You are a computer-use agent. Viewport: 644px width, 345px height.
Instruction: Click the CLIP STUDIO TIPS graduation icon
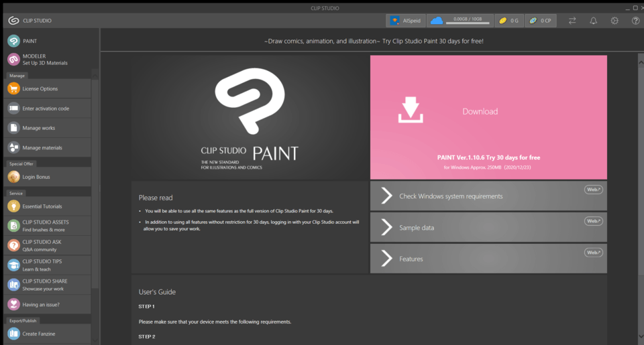[x=13, y=265]
